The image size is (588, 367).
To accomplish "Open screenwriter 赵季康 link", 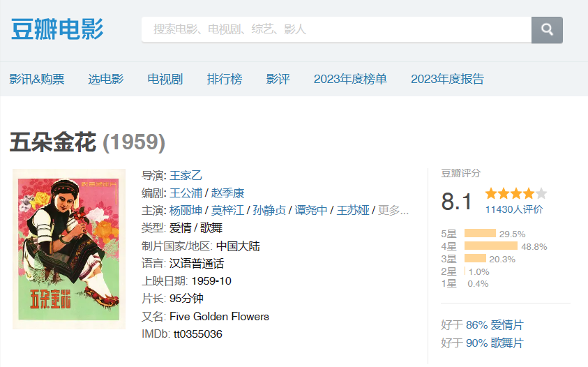I will (227, 193).
